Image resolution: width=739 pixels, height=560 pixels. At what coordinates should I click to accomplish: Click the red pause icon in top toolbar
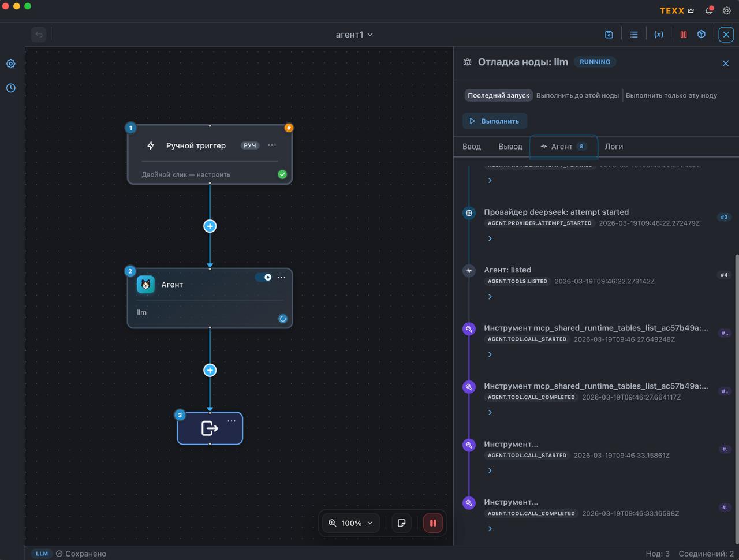(684, 35)
